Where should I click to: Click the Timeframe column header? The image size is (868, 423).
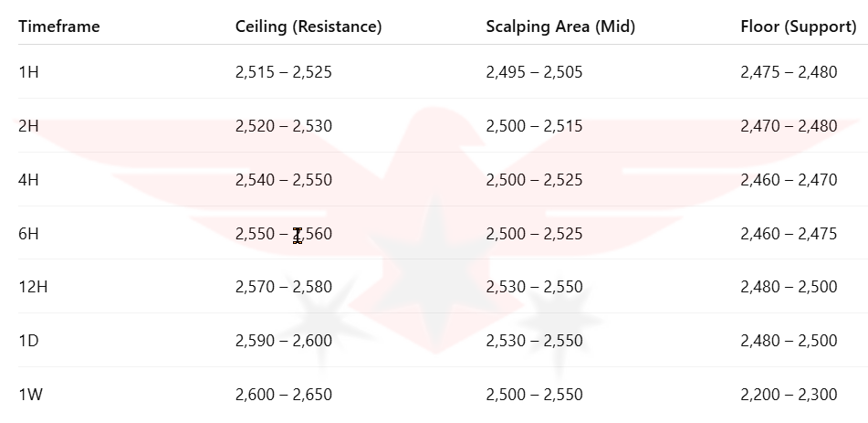58,26
